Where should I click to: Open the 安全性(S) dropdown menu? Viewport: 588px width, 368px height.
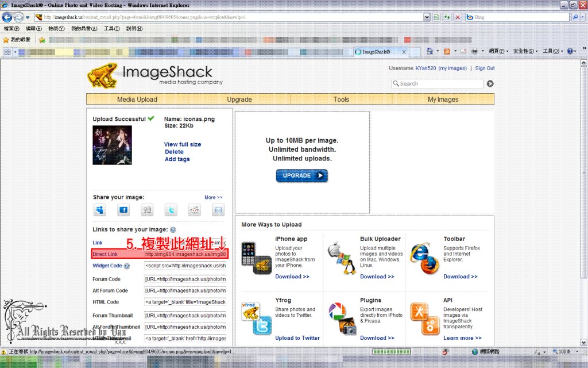pos(525,51)
